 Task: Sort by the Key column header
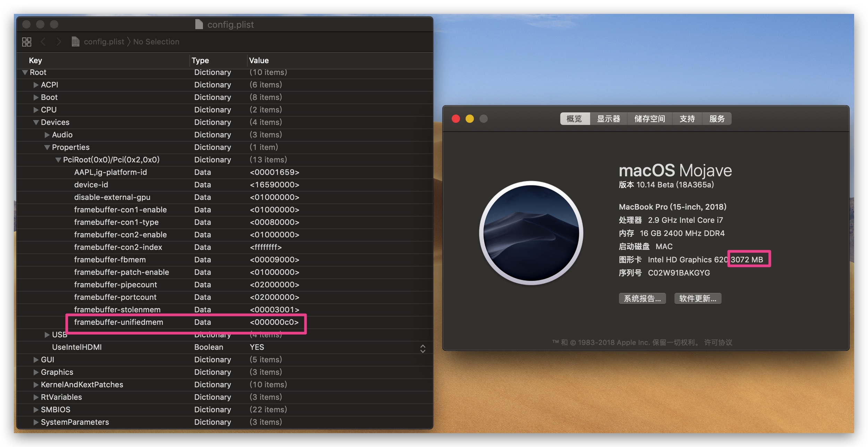point(35,60)
